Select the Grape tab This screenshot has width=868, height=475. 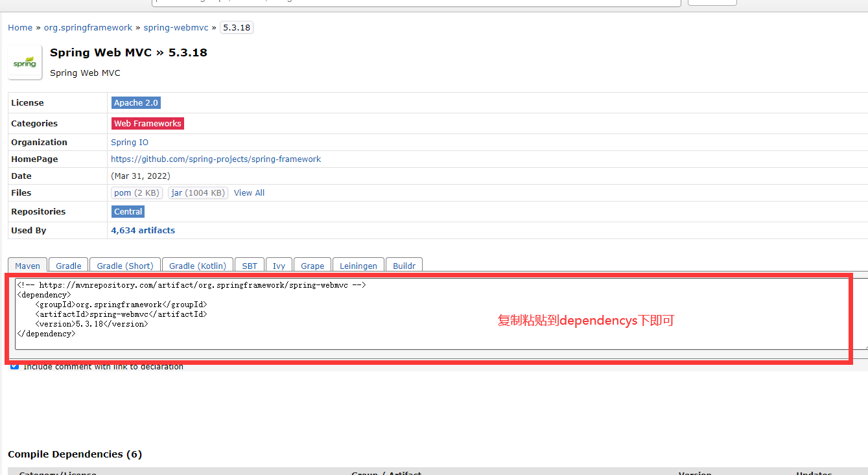(x=312, y=266)
